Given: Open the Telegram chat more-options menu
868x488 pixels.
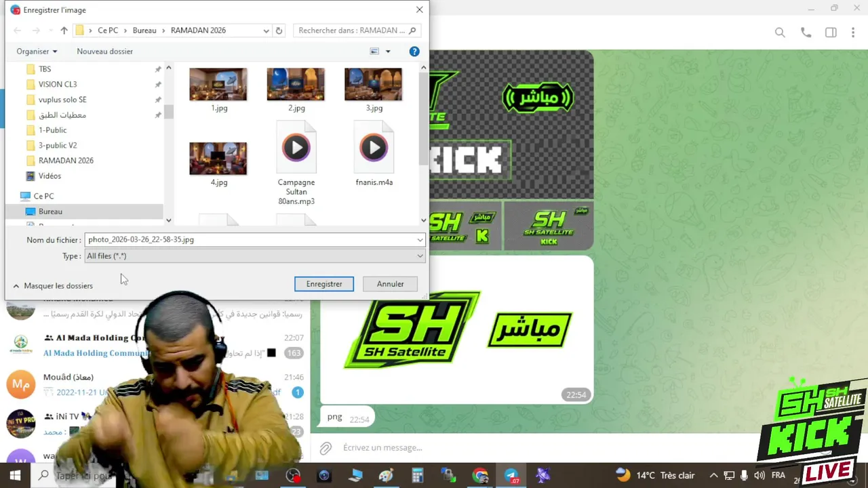Looking at the screenshot, I should (x=854, y=33).
